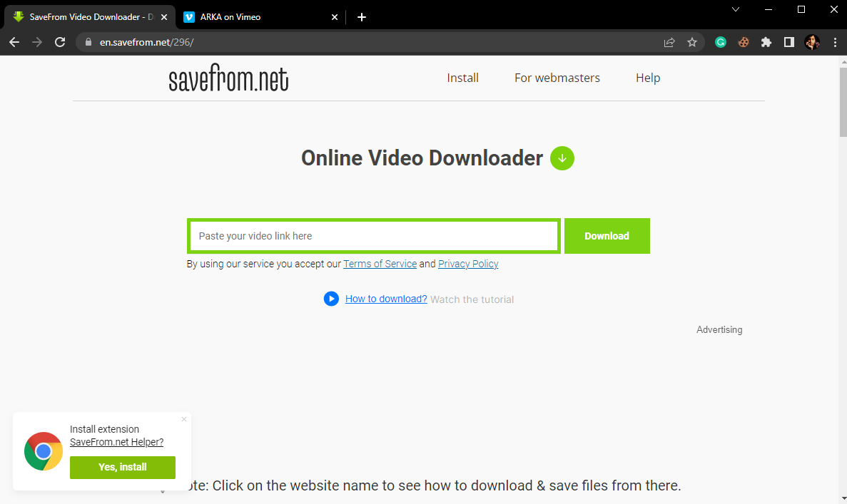Reload the savefrom.net page
Image resolution: width=847 pixels, height=504 pixels.
tap(60, 42)
